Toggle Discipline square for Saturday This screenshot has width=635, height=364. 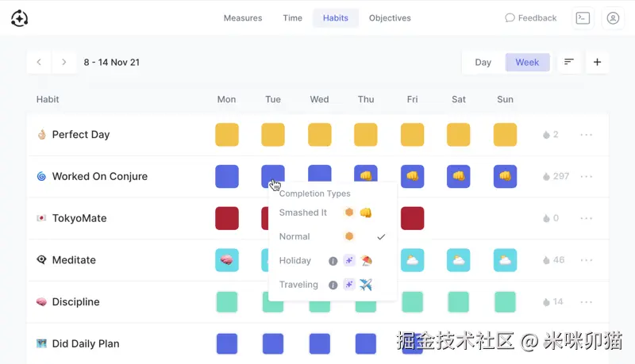(459, 301)
